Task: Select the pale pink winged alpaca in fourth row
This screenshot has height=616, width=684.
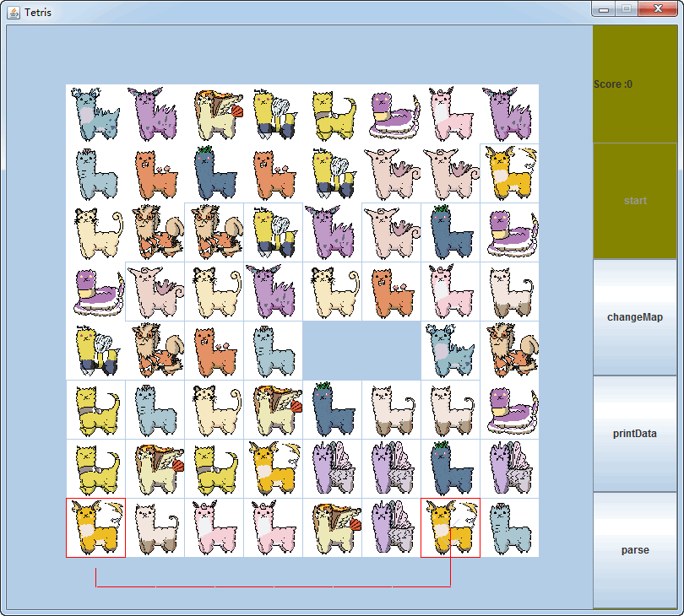Action: tap(155, 292)
